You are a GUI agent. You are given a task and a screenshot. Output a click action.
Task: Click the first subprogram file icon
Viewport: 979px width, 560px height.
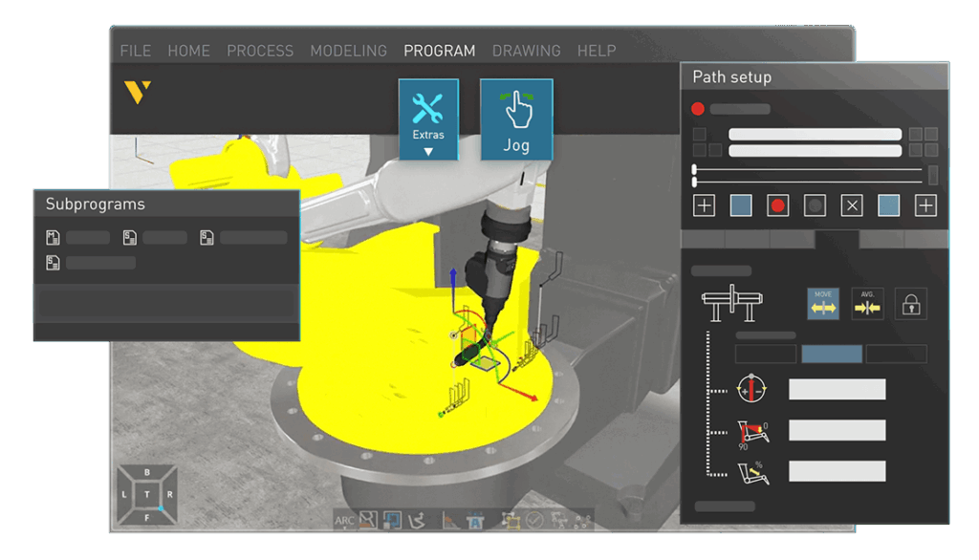(53, 237)
